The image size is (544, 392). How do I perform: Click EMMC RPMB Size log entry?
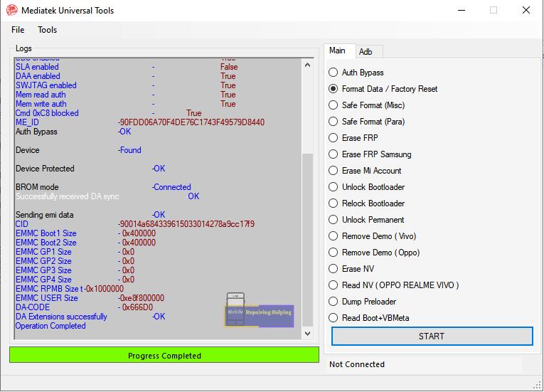[70, 289]
